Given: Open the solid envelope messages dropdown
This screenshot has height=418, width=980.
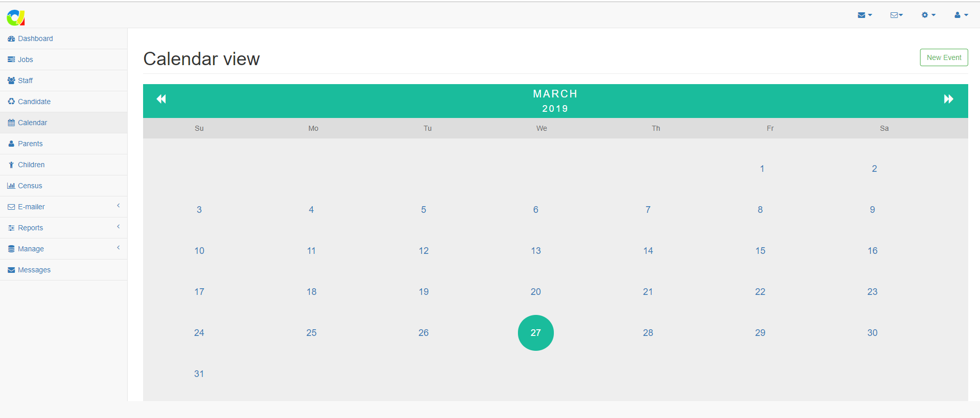Looking at the screenshot, I should click(x=865, y=15).
